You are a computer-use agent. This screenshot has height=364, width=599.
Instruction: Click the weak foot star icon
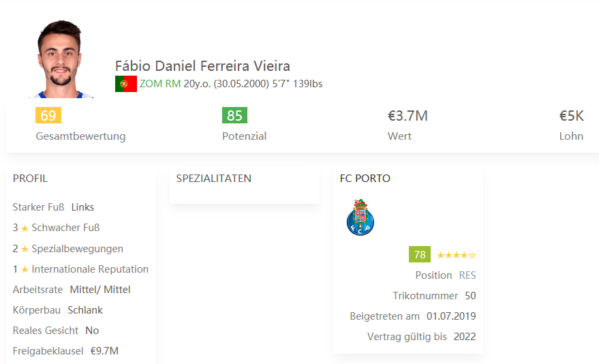[25, 228]
